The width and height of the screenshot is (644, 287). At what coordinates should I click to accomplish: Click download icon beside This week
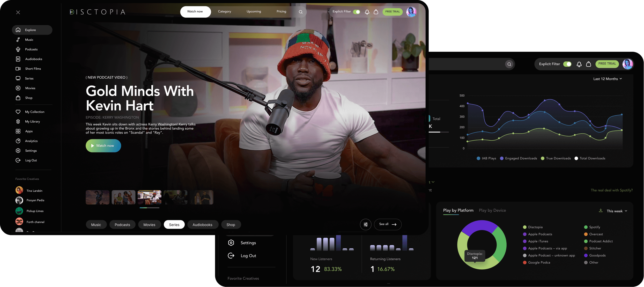(601, 211)
